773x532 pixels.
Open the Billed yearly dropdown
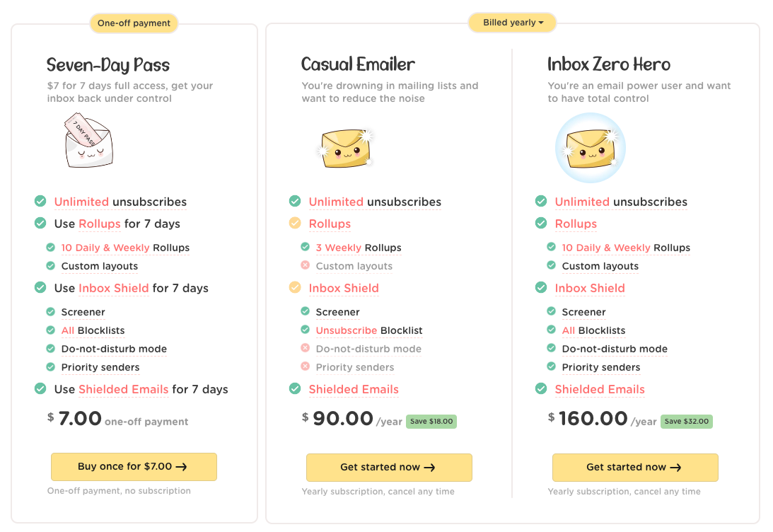click(x=513, y=23)
